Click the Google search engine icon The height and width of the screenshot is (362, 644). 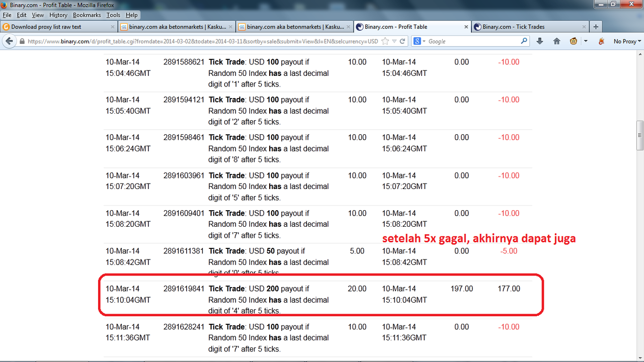(417, 41)
